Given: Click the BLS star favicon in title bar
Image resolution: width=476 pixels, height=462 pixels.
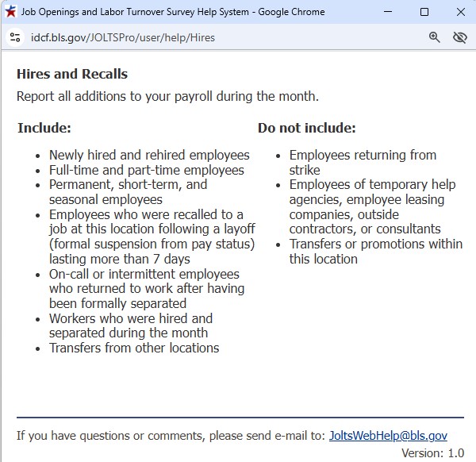Looking at the screenshot, I should [10, 12].
